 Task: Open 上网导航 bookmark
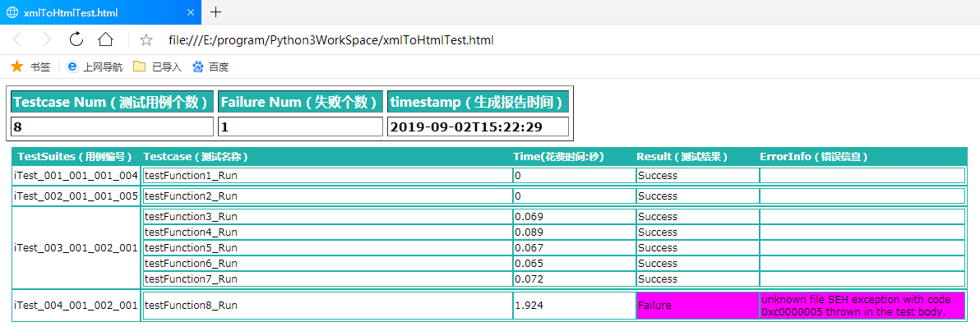pyautogui.click(x=95, y=67)
